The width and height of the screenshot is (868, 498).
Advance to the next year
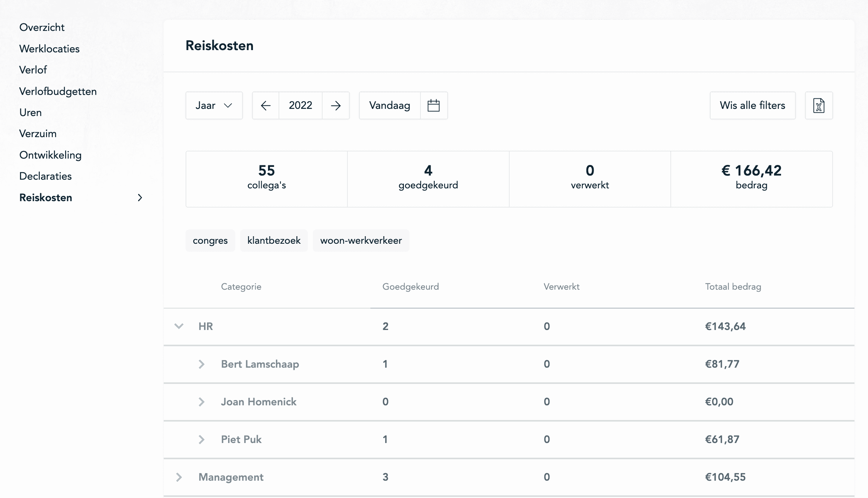click(x=336, y=105)
